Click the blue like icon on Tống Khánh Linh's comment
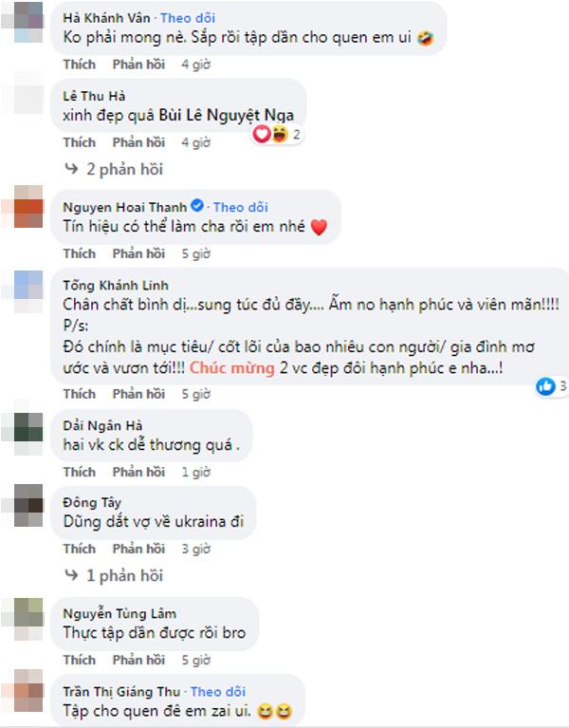 tap(545, 386)
